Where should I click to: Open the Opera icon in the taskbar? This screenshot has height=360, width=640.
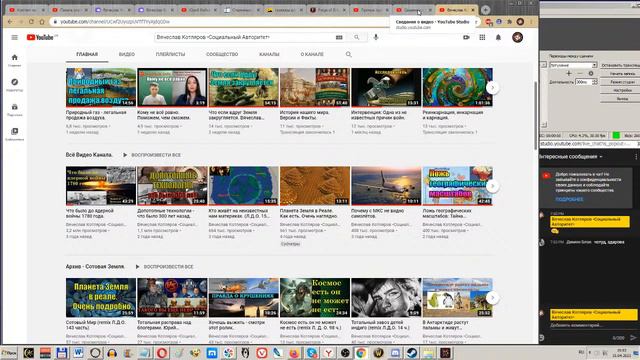pos(162,353)
